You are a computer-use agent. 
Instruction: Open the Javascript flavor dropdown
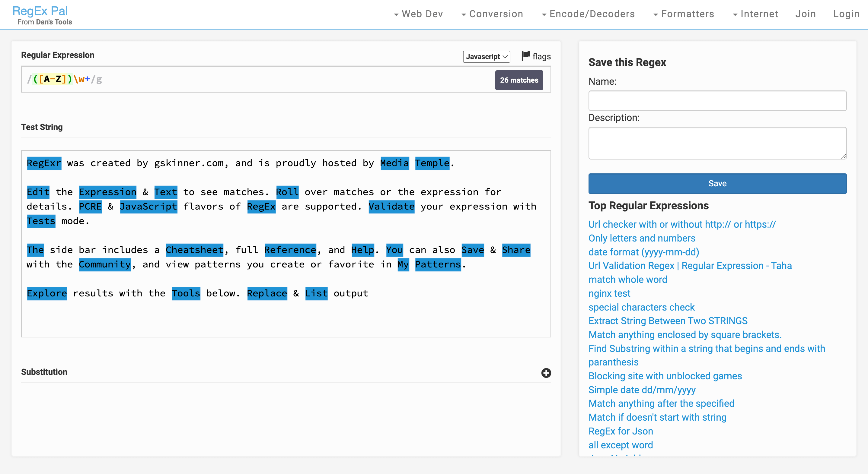tap(486, 57)
